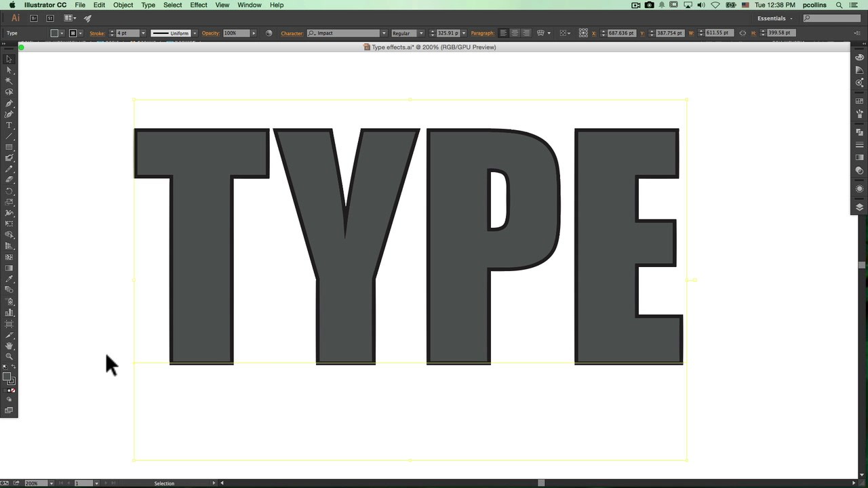Select the Rectangle tool
The image size is (868, 488).
[9, 147]
